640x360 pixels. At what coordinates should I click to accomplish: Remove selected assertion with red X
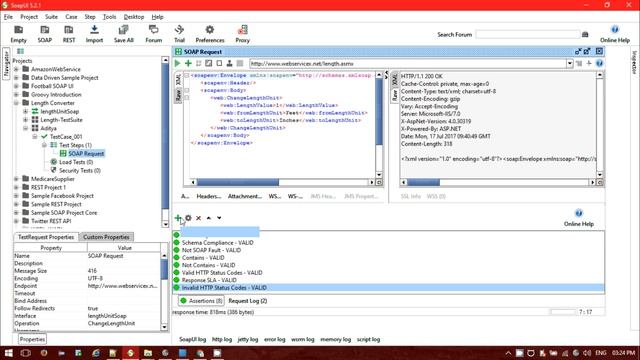[x=198, y=218]
